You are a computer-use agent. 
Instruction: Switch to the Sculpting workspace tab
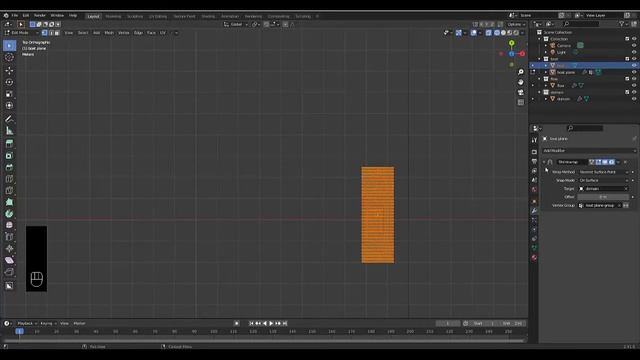[x=135, y=16]
